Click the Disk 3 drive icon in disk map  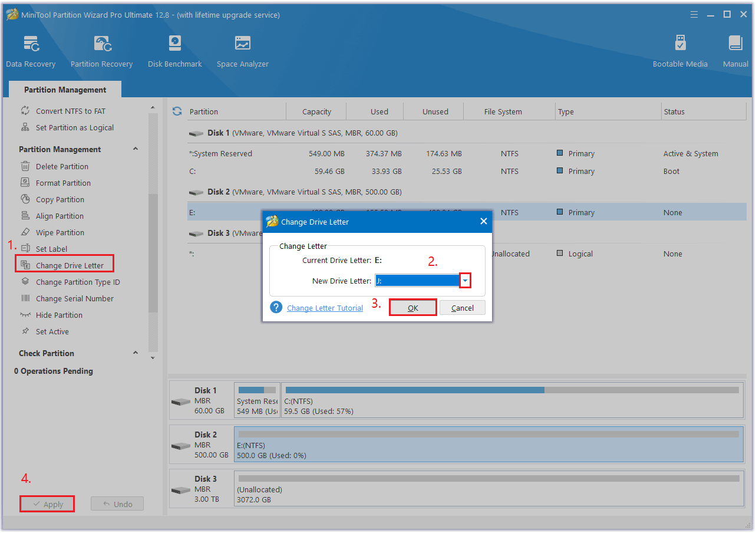[181, 490]
